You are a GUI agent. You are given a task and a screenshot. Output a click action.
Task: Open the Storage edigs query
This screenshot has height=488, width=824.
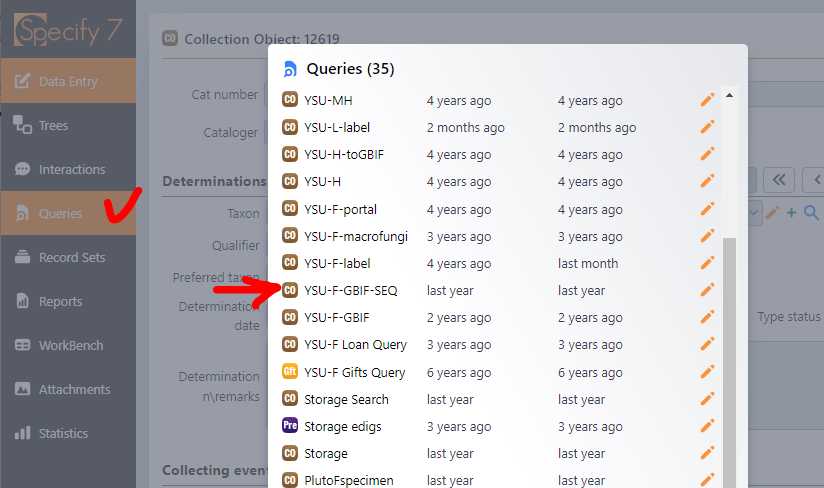click(x=343, y=427)
